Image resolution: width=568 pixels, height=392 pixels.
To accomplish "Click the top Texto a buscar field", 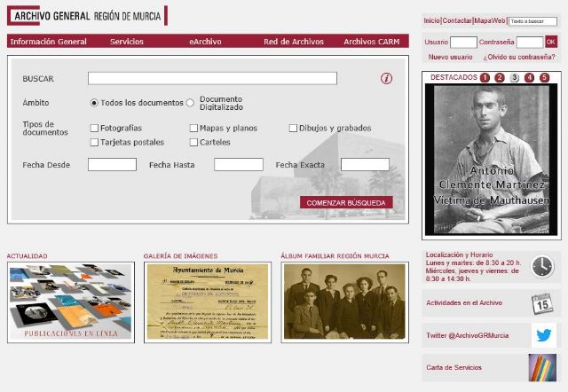I will [x=532, y=21].
